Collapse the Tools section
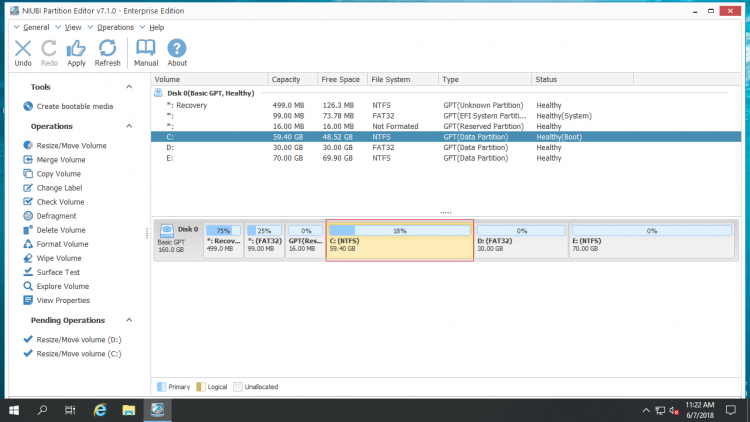The height and width of the screenshot is (422, 750). pyautogui.click(x=129, y=87)
